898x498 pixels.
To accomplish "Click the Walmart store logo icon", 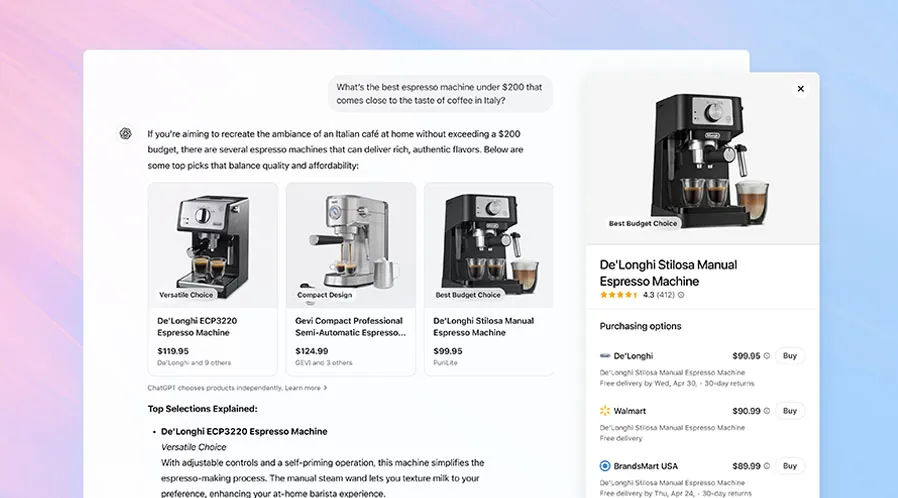I will (605, 410).
